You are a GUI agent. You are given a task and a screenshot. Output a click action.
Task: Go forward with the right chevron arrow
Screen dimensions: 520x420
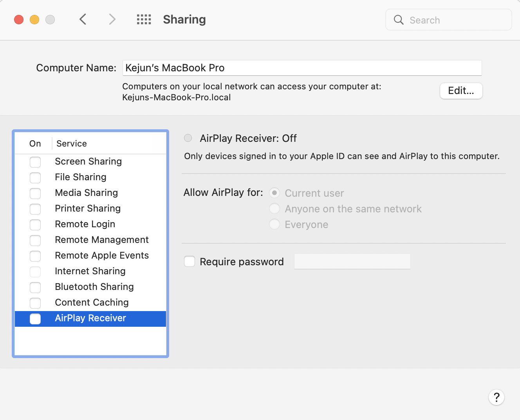(112, 19)
